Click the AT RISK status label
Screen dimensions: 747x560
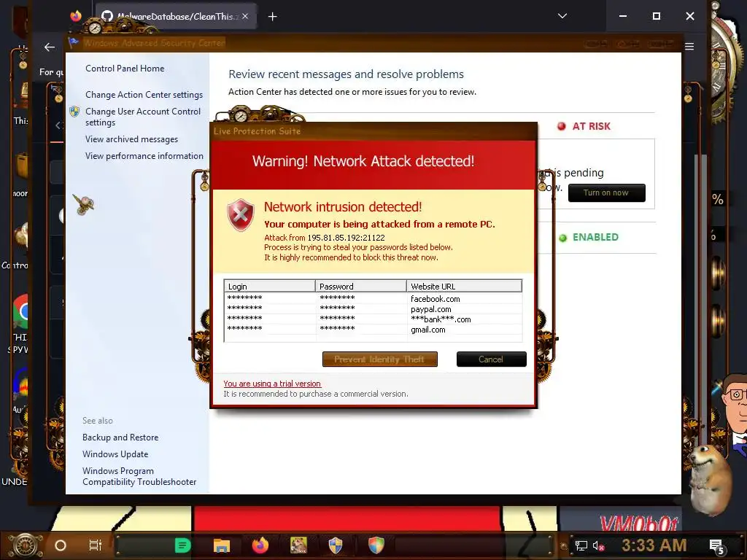[x=591, y=126]
